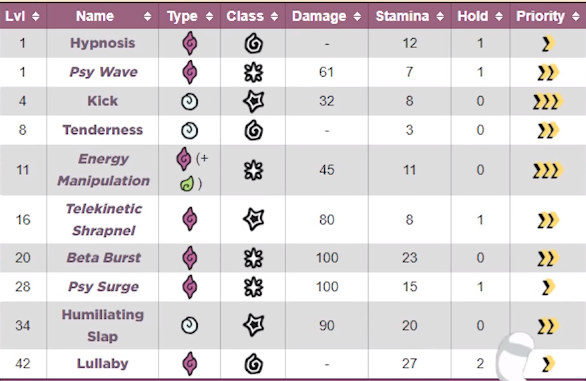Viewport: 586px width, 381px height.
Task: Sort the table by Lvl column arrows
Action: click(x=36, y=16)
